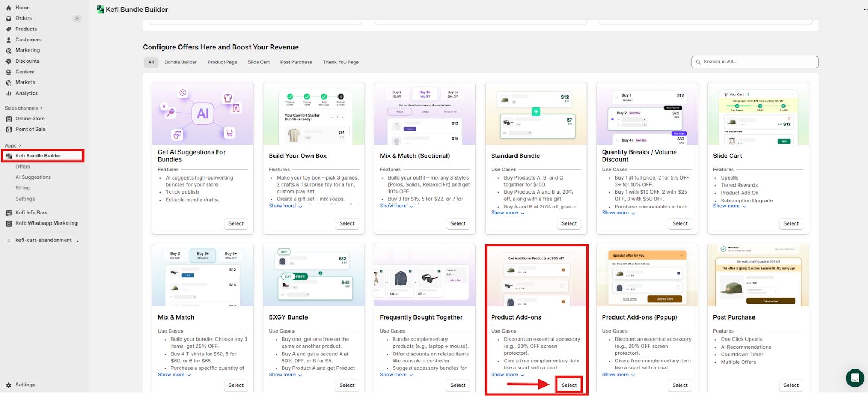
Task: Click the Discounts icon in sidebar
Action: tap(9, 61)
